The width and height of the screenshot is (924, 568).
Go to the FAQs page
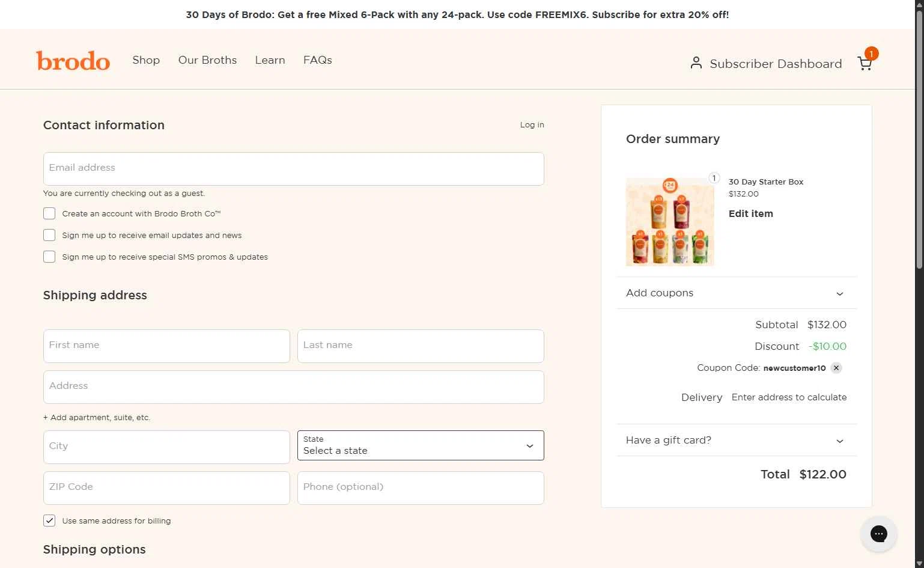tap(317, 60)
